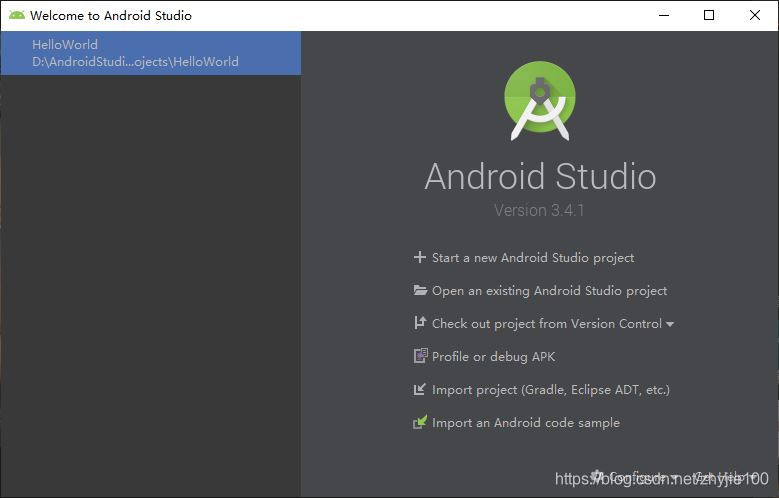The height and width of the screenshot is (498, 779).
Task: Open the HelloWorld recent project
Action: [x=151, y=53]
